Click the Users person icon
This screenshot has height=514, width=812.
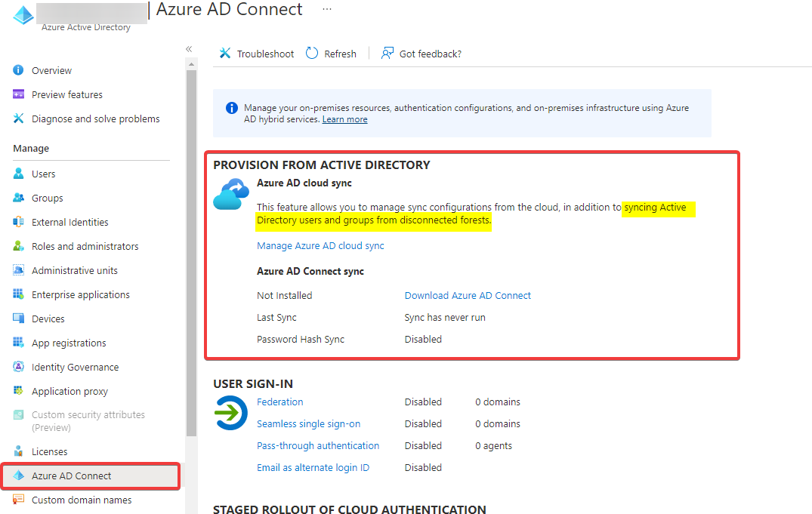(18, 174)
